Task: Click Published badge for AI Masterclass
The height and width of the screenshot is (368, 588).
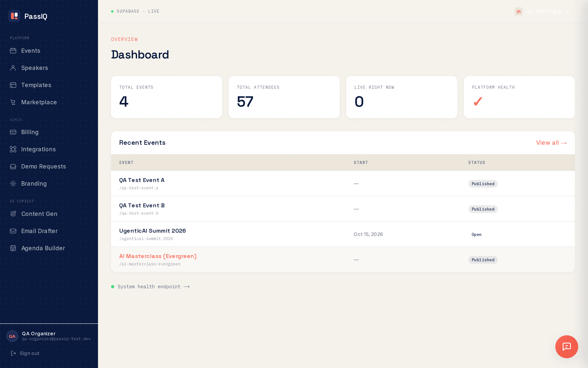Action: coord(483,260)
